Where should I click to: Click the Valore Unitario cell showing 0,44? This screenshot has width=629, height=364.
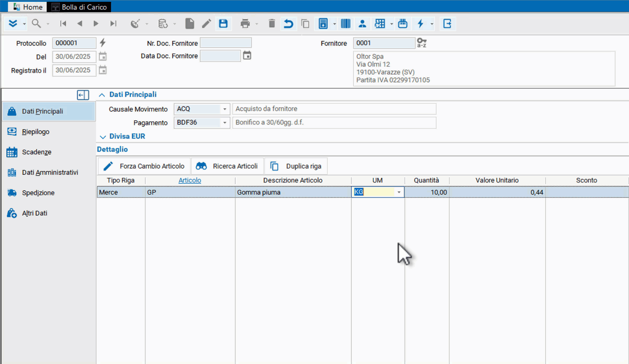497,192
